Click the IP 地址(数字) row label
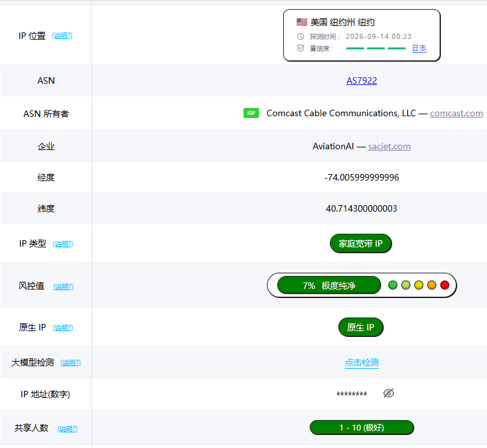Screen dimensions: 487x448 (x=45, y=394)
